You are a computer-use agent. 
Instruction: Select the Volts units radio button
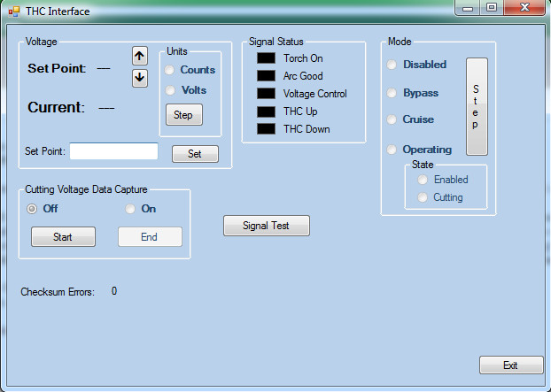tap(171, 90)
